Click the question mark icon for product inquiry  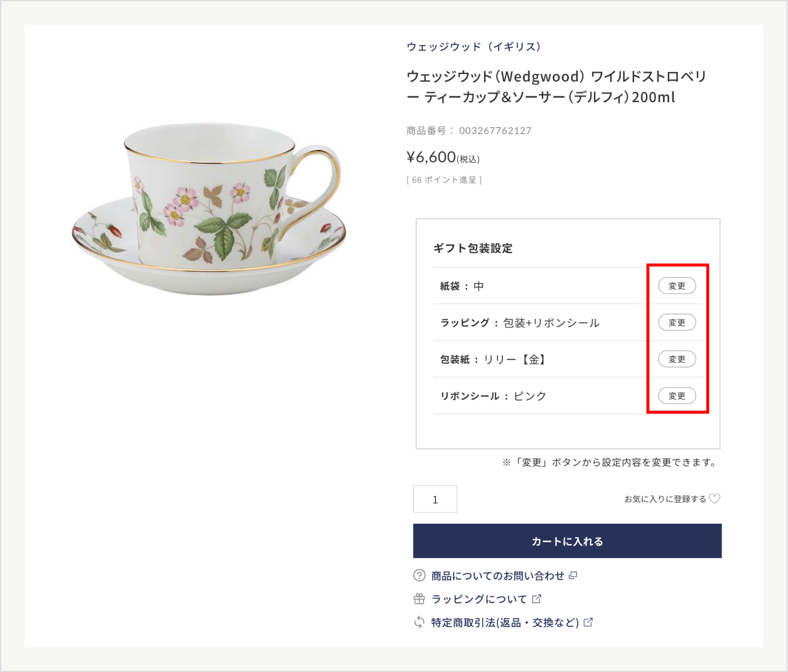tap(419, 575)
